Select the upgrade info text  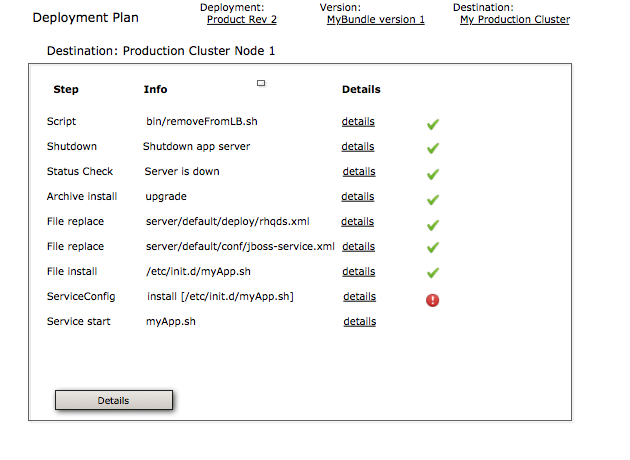pos(166,197)
